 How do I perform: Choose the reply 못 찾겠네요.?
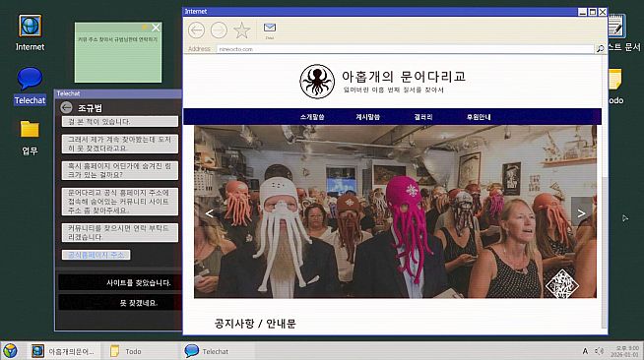(119, 303)
